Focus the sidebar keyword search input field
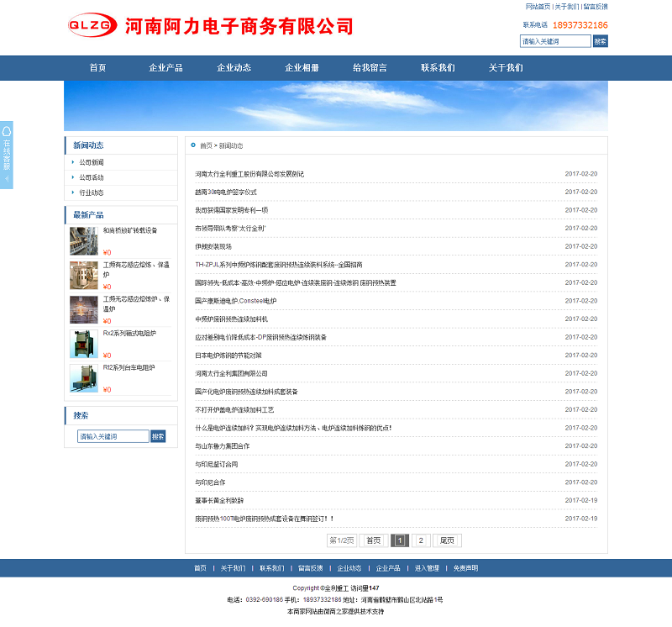 [x=113, y=436]
